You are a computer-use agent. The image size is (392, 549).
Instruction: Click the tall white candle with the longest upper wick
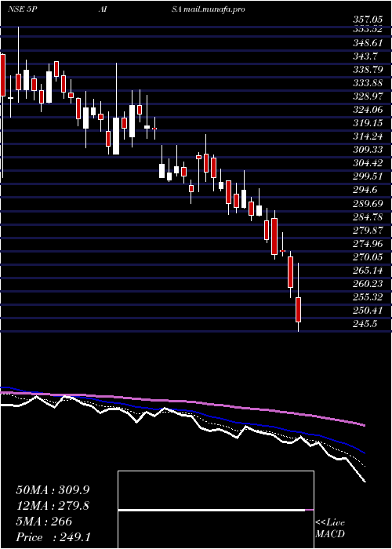pos(116,136)
